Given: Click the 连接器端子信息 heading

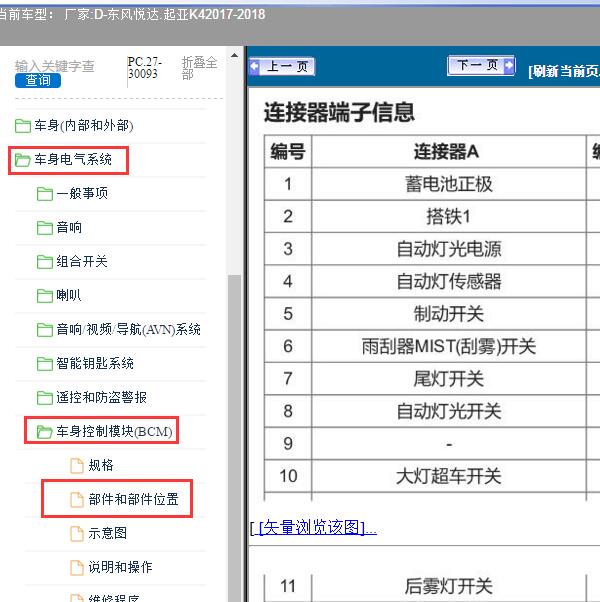Looking at the screenshot, I should (x=339, y=112).
